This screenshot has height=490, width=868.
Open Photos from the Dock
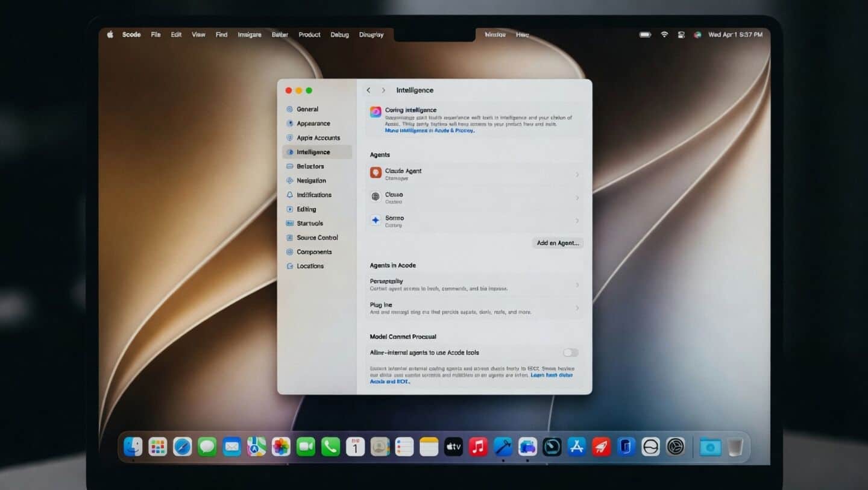281,447
